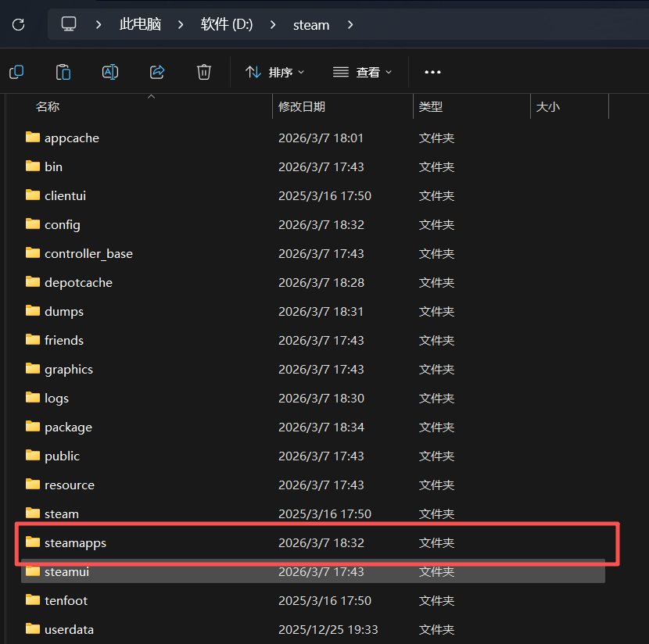This screenshot has width=649, height=644.
Task: Select the graphics folder icon
Action: [x=33, y=368]
